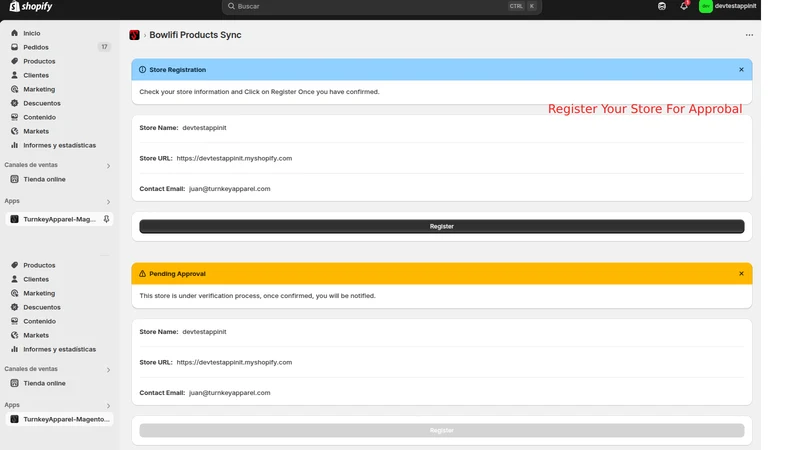This screenshot has width=800, height=450.
Task: Click the Inicio home icon
Action: coord(14,33)
